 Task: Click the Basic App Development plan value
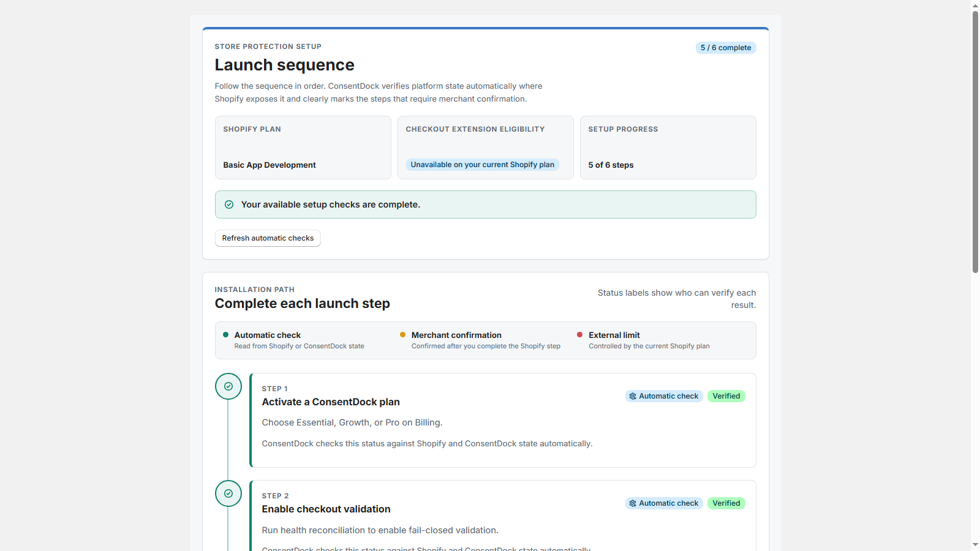[x=269, y=165]
